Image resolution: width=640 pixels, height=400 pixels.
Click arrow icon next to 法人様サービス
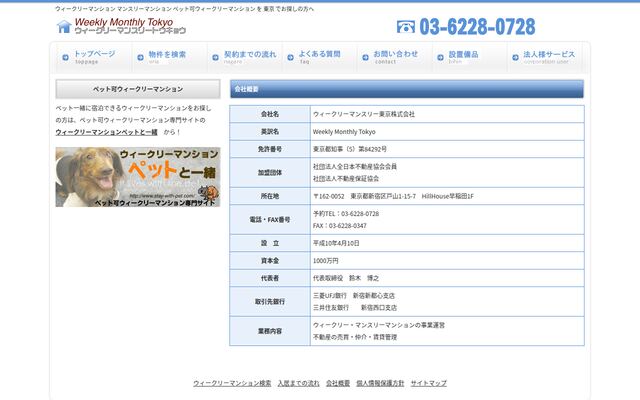(x=516, y=58)
